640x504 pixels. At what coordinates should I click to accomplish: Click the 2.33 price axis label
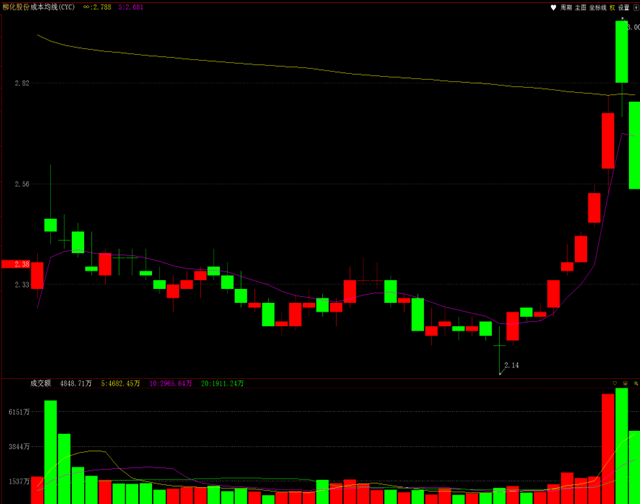pos(22,284)
